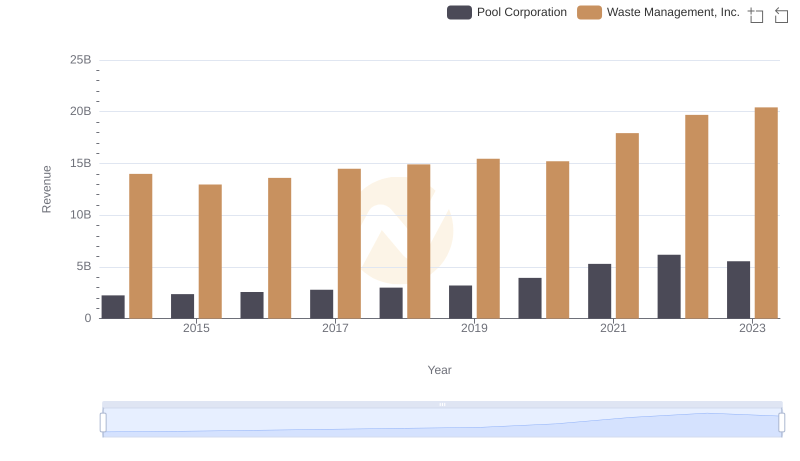The height and width of the screenshot is (461, 800).
Task: Select the 2020 Waste Management bar
Action: (x=558, y=240)
